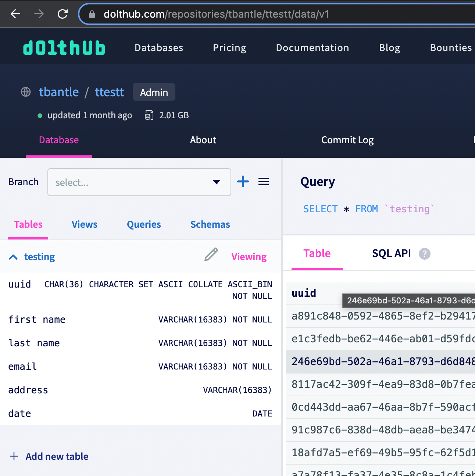This screenshot has height=476, width=475.
Task: Switch to the SQL API tab
Action: (x=392, y=253)
